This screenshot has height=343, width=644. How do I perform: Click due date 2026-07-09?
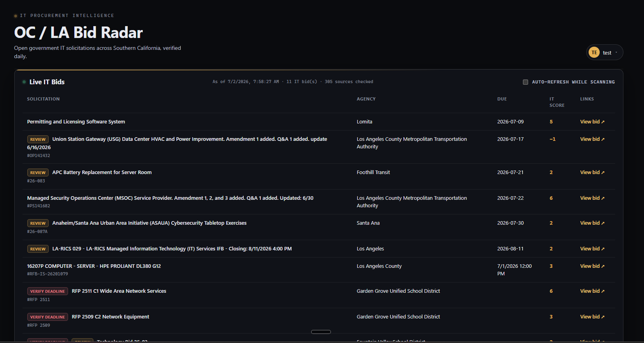click(x=510, y=122)
